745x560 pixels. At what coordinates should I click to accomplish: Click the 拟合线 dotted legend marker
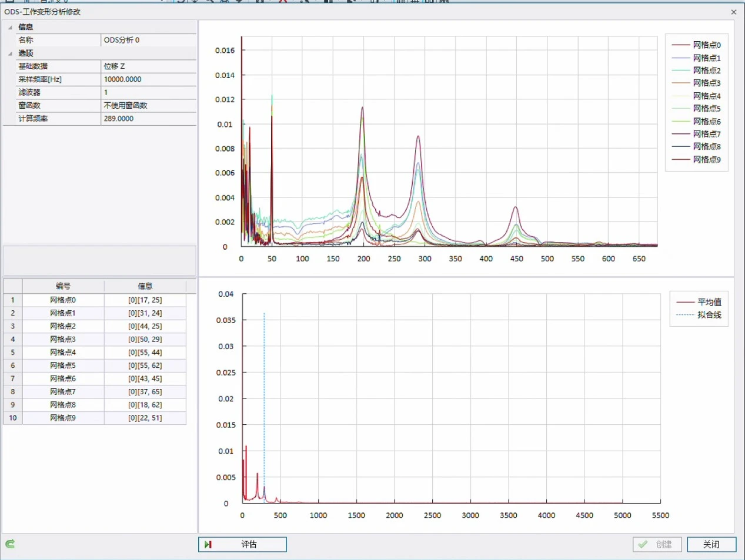pyautogui.click(x=684, y=315)
